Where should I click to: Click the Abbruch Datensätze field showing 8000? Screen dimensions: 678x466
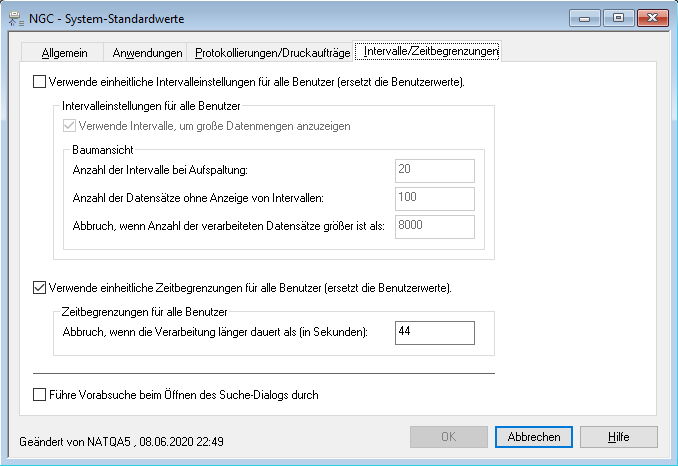point(435,227)
